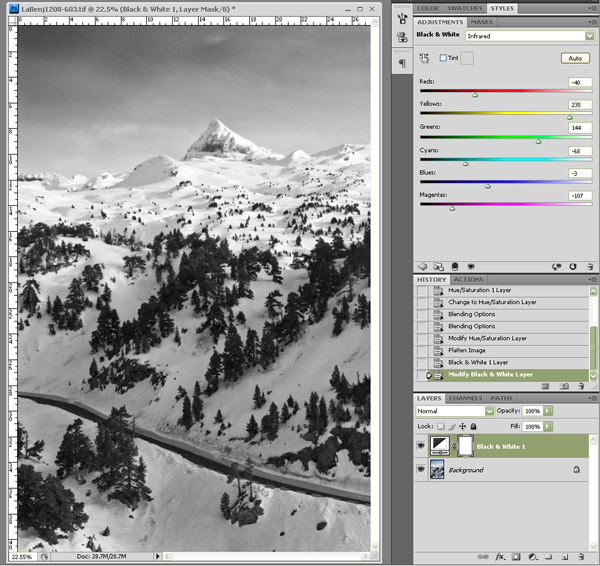The width and height of the screenshot is (600, 566).
Task: Create new snapshot camera icon in History
Action: click(x=564, y=386)
